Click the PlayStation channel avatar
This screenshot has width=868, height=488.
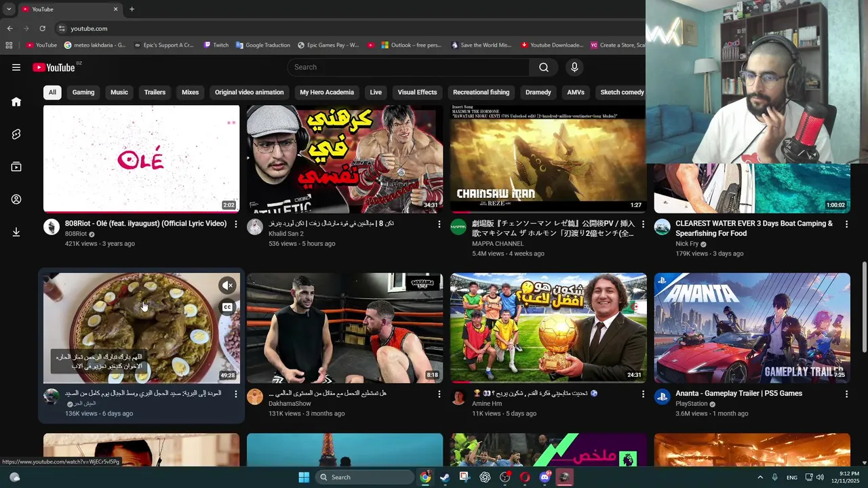(x=662, y=396)
